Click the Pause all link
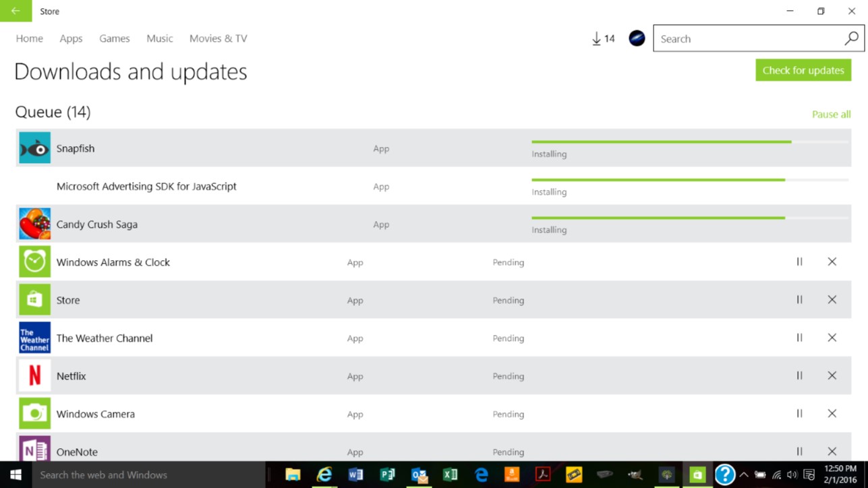Viewport: 868px width, 488px height. point(831,114)
